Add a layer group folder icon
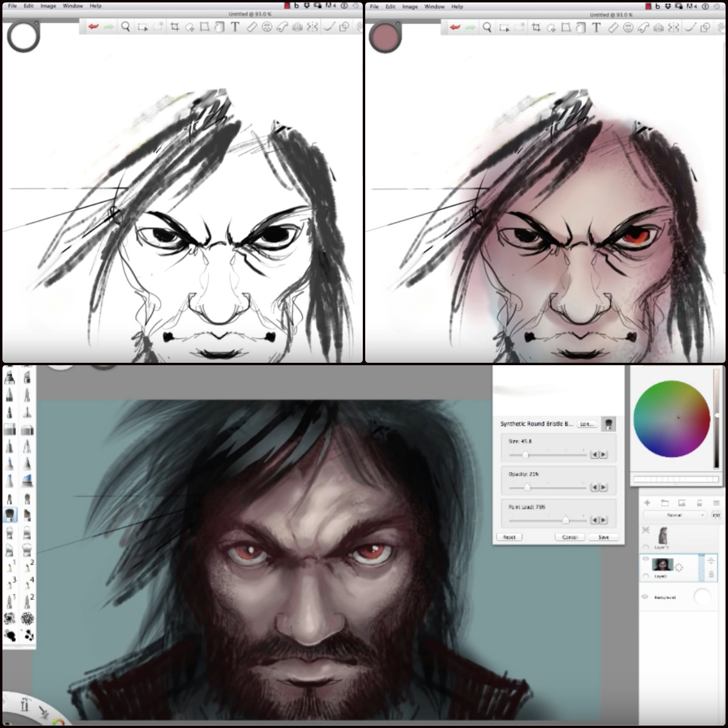The width and height of the screenshot is (728, 728). click(x=664, y=503)
